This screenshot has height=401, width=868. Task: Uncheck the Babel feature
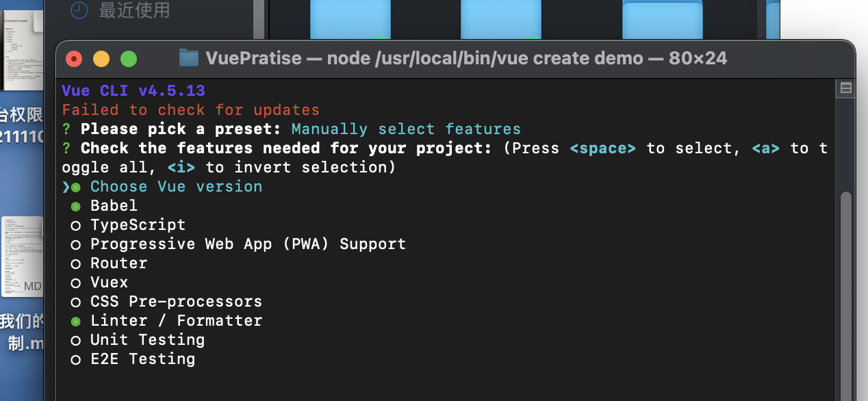click(114, 206)
